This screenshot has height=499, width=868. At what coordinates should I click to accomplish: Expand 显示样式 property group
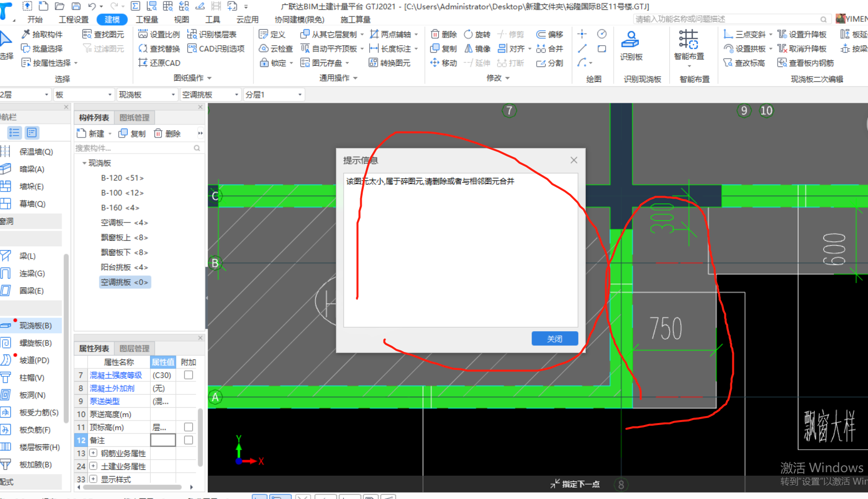click(x=93, y=479)
